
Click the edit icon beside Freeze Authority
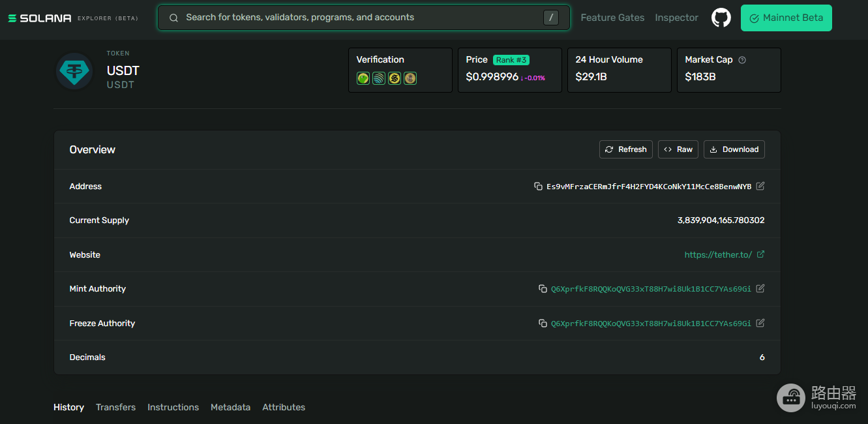(760, 323)
